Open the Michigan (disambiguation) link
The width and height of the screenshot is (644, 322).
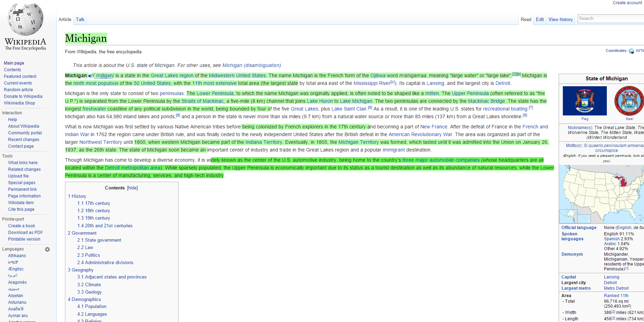click(251, 66)
